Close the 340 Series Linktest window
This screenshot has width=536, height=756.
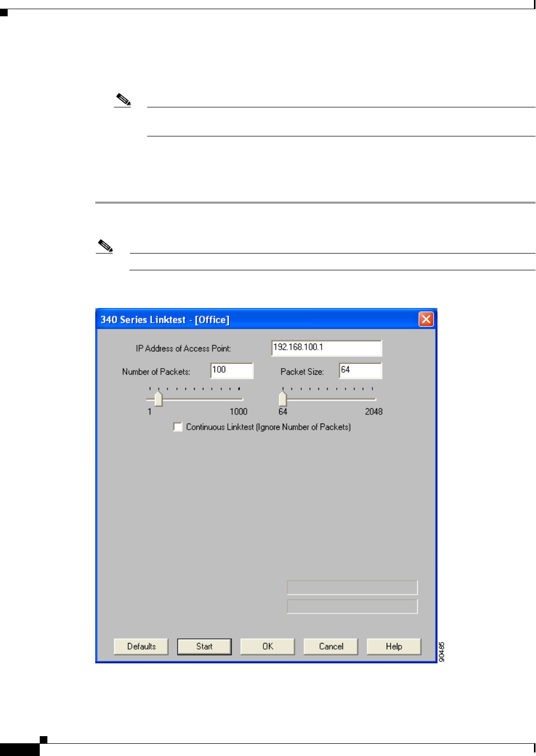(x=426, y=319)
